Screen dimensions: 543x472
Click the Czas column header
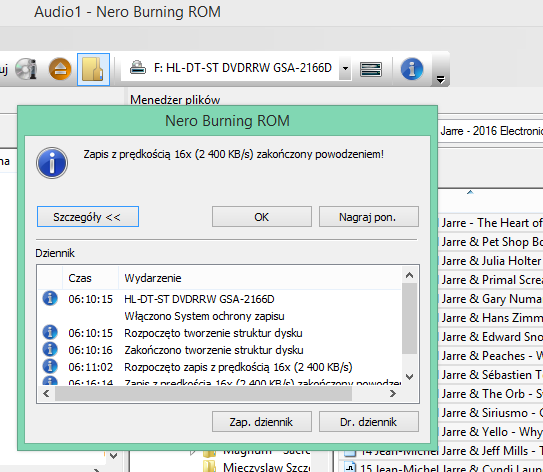click(90, 278)
